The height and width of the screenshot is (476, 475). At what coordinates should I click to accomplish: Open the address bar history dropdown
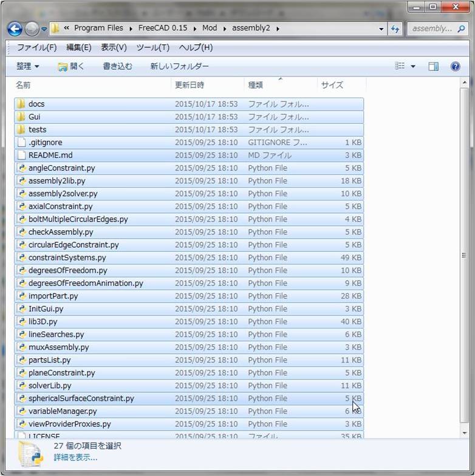[x=381, y=29]
